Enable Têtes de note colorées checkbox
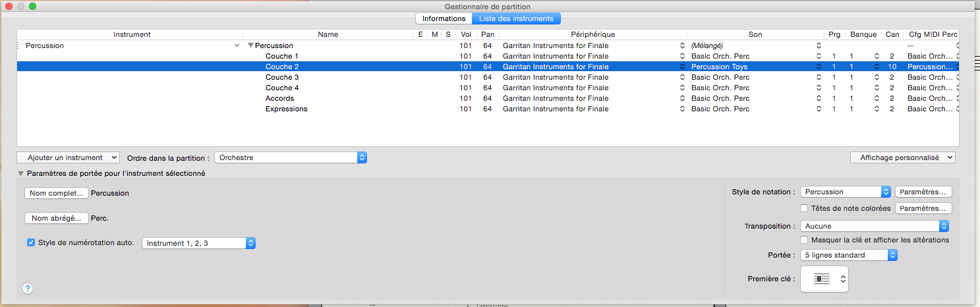 [x=804, y=208]
